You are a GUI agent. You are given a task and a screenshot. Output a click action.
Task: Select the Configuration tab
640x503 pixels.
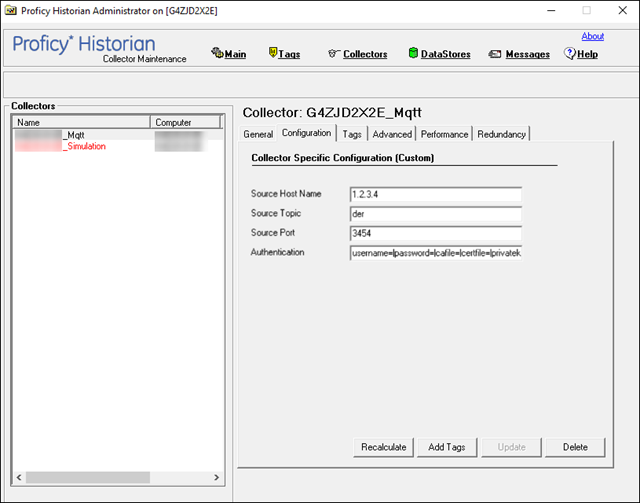(307, 133)
